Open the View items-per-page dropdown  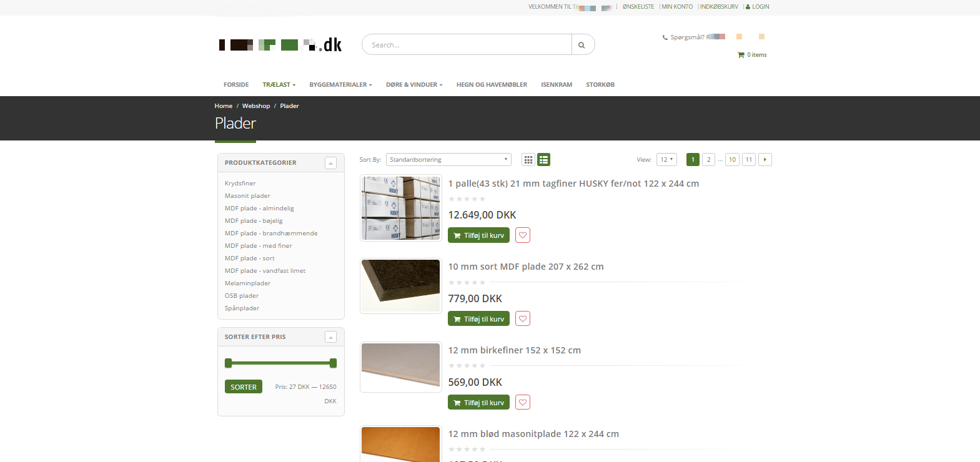point(666,160)
